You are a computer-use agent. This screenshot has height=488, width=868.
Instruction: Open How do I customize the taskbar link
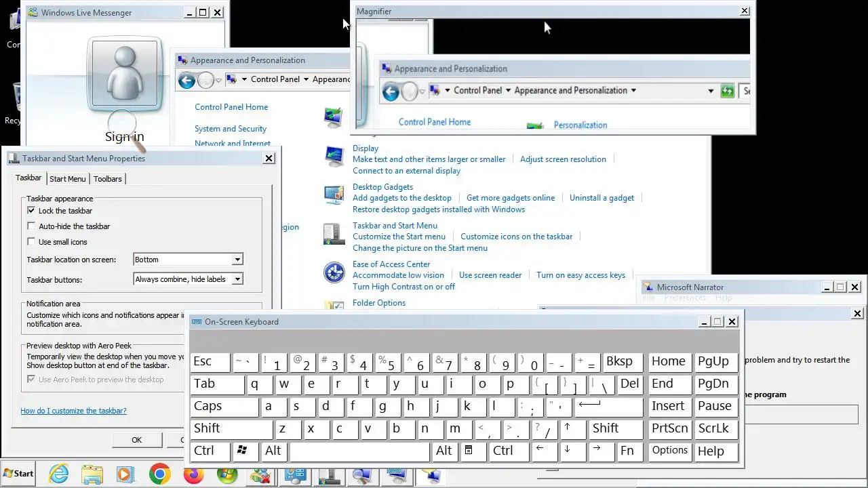(x=73, y=411)
